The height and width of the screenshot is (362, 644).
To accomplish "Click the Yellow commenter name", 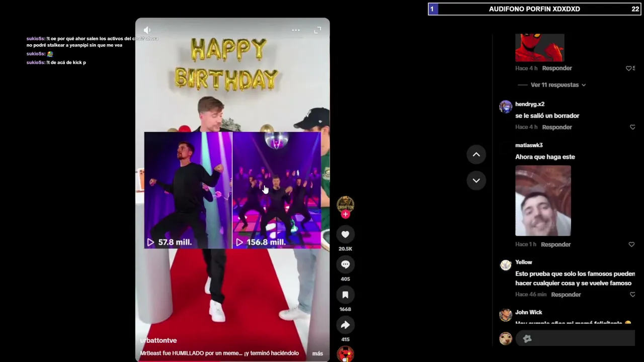I will pos(524,262).
